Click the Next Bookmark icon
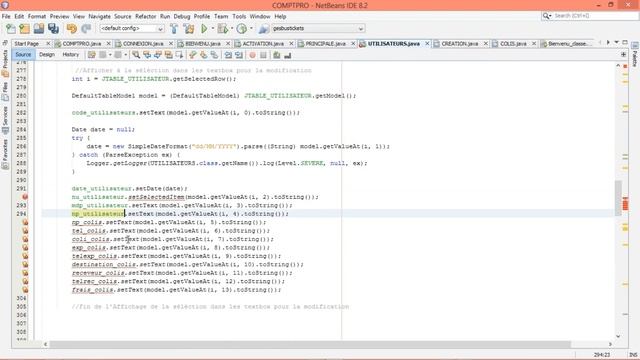The width and height of the screenshot is (640, 360). (x=203, y=55)
